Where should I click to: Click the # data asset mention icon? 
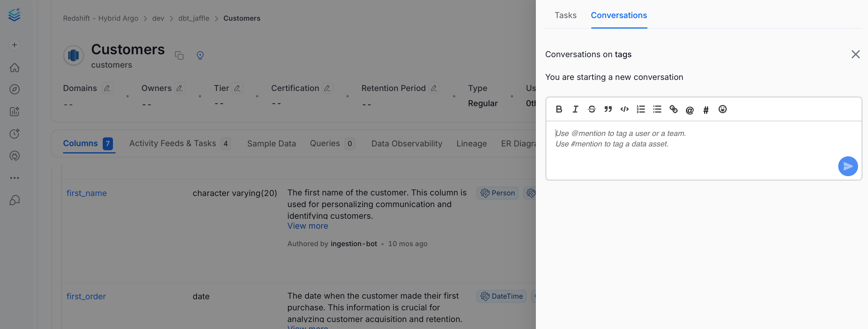pyautogui.click(x=706, y=110)
